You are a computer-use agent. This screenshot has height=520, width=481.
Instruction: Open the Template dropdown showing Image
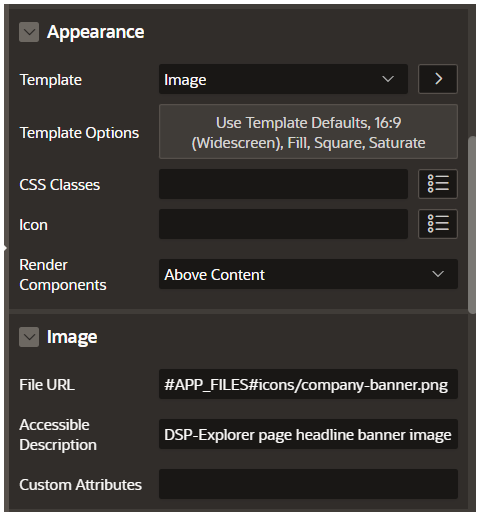point(283,79)
